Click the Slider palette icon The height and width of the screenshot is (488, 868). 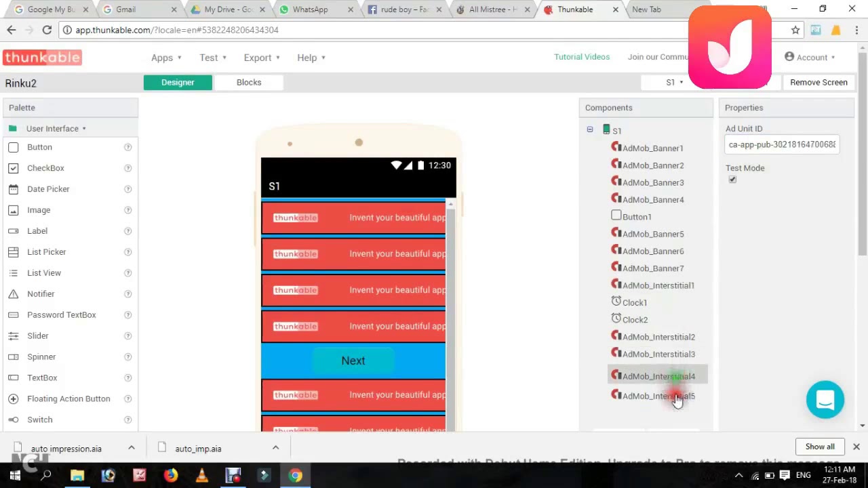pos(14,336)
